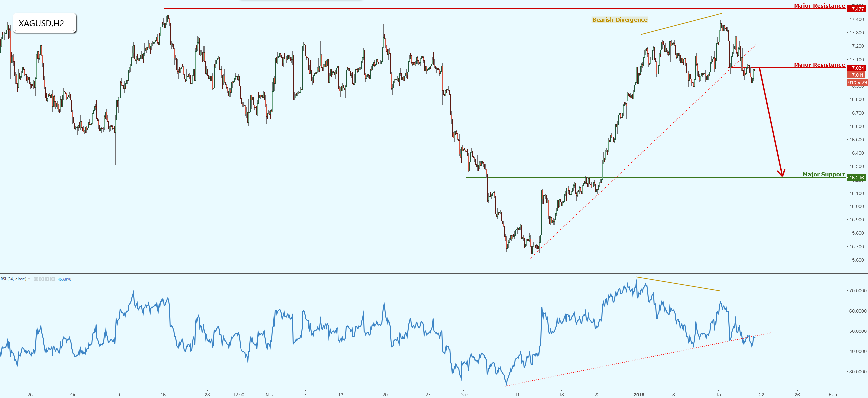
Task: Select the gold divergence line on RSI
Action: (677, 284)
